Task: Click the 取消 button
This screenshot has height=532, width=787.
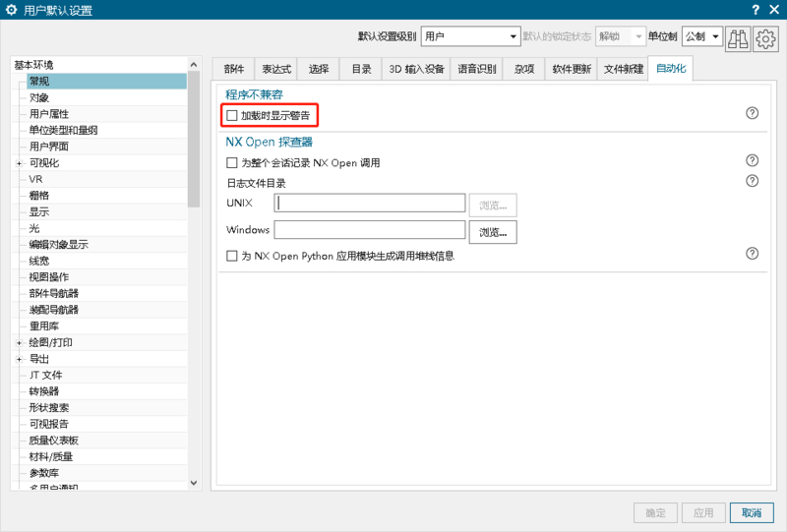Action: pyautogui.click(x=752, y=513)
